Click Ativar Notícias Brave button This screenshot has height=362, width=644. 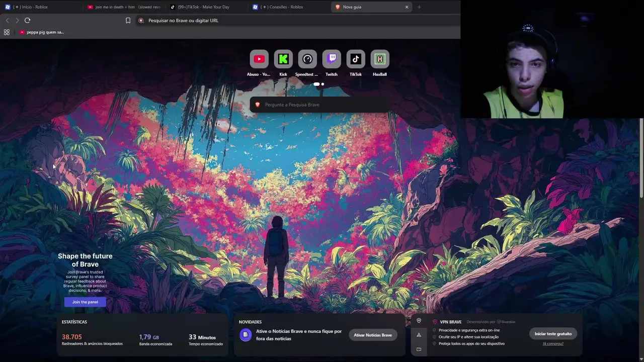(x=373, y=335)
